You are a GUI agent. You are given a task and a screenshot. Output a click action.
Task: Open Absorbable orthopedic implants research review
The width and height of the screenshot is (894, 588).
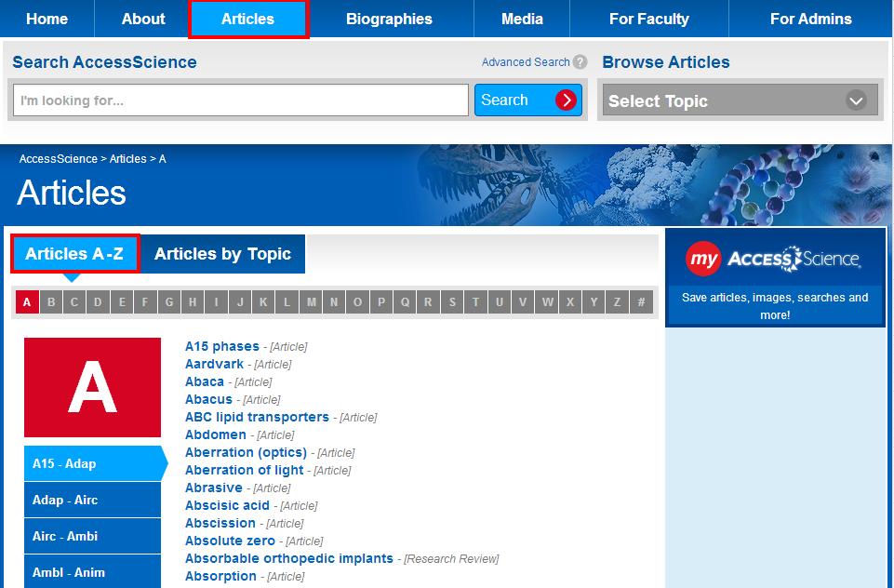coord(288,558)
